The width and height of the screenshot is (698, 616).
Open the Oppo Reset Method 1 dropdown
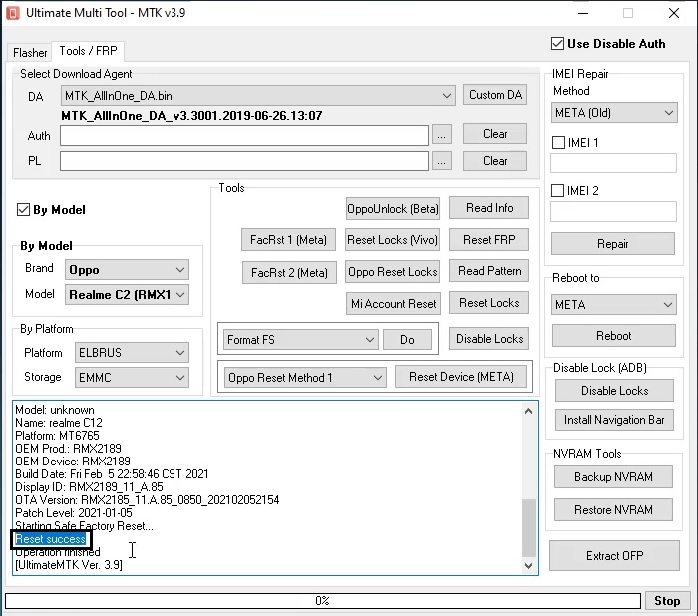pos(305,378)
